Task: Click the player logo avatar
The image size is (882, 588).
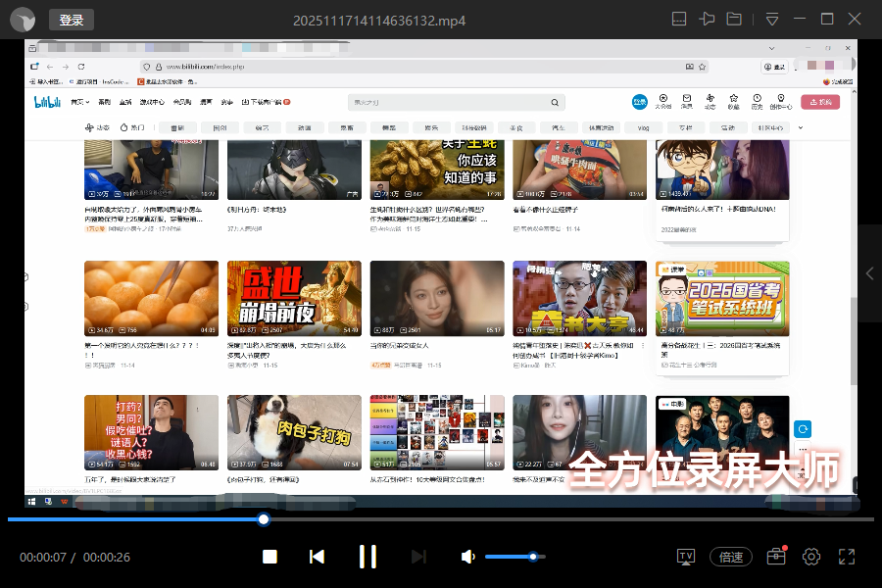Action: pos(24,20)
